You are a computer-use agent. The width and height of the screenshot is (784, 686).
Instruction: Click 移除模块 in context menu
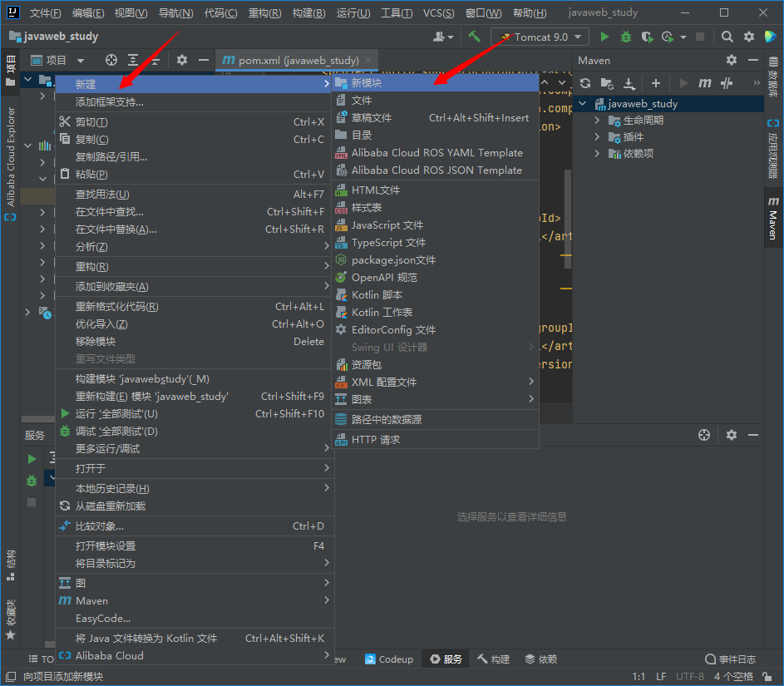click(x=195, y=342)
